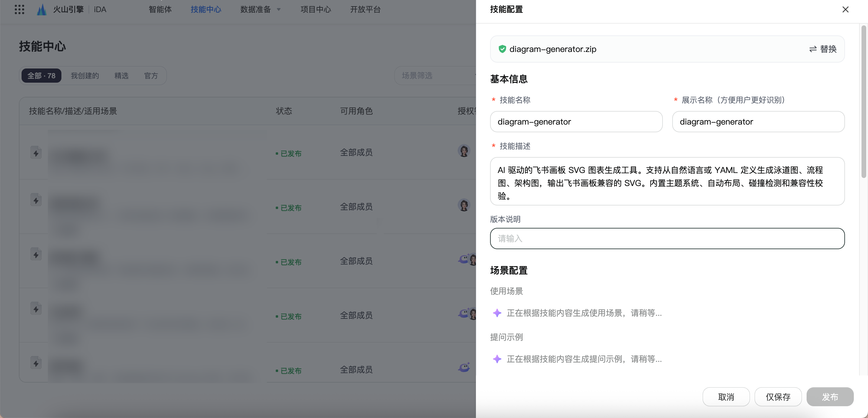Click the avatars in the third skill row
Screen dimensions: 868x418
pyautogui.click(x=467, y=259)
